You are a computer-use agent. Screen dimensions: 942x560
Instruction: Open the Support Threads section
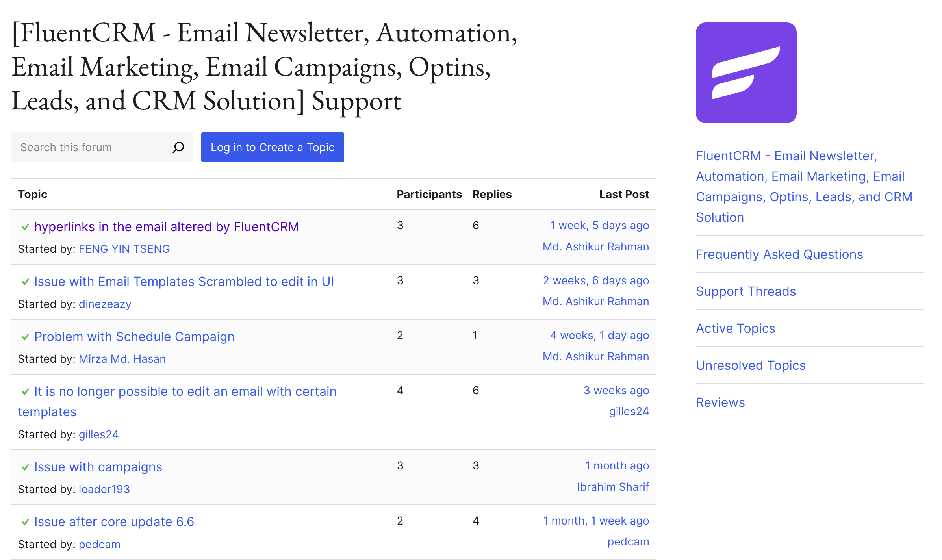click(745, 291)
